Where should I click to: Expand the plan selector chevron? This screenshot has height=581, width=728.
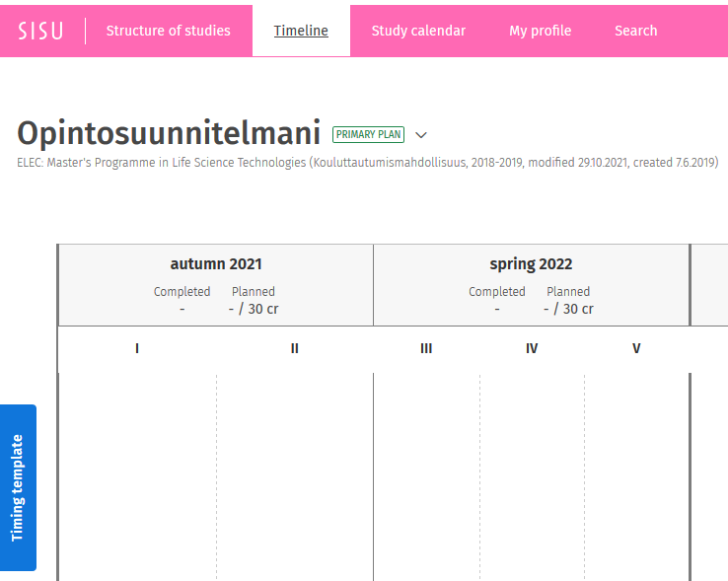click(421, 135)
